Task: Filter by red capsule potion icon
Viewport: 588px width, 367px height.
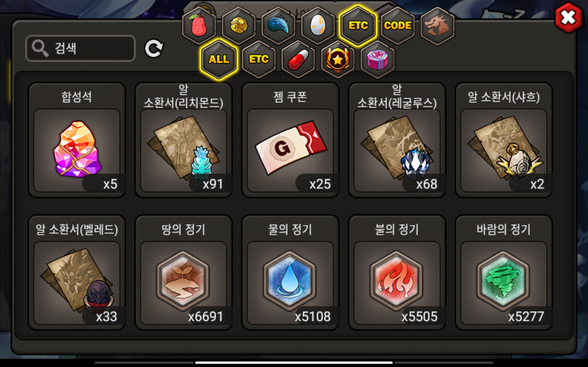Action: (x=298, y=59)
